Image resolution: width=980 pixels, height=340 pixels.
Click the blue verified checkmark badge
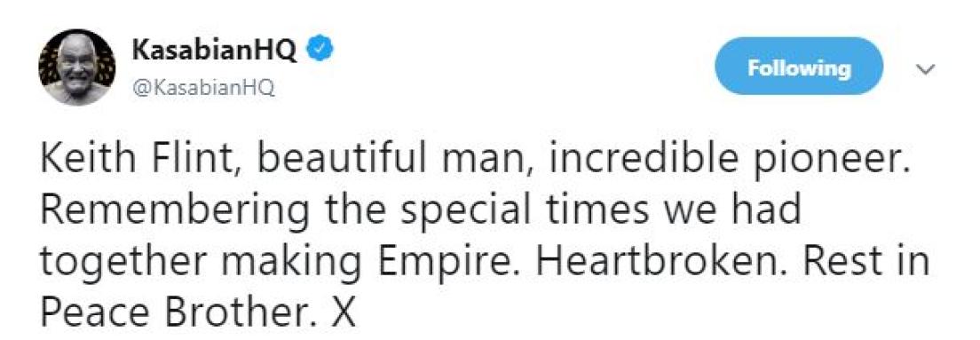pyautogui.click(x=320, y=50)
